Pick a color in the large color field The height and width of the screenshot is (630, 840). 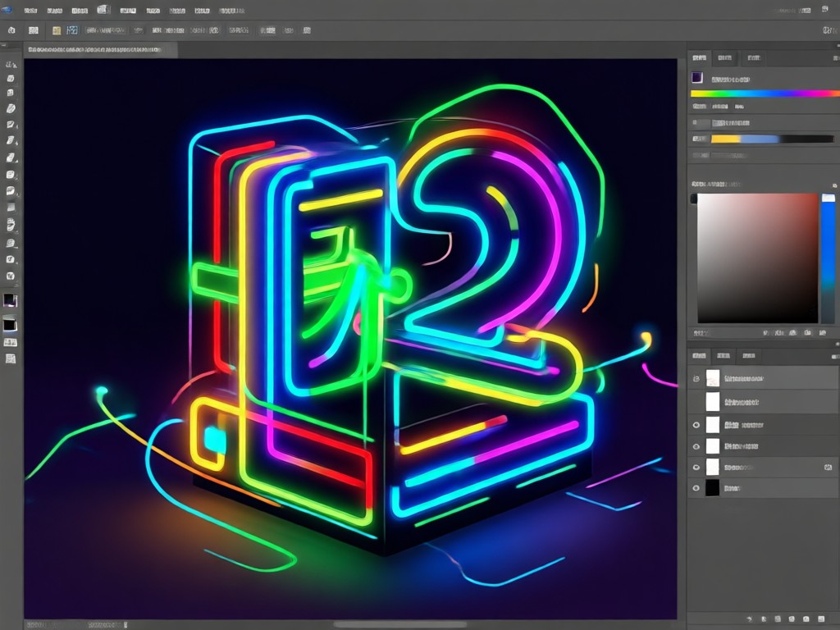pos(757,258)
